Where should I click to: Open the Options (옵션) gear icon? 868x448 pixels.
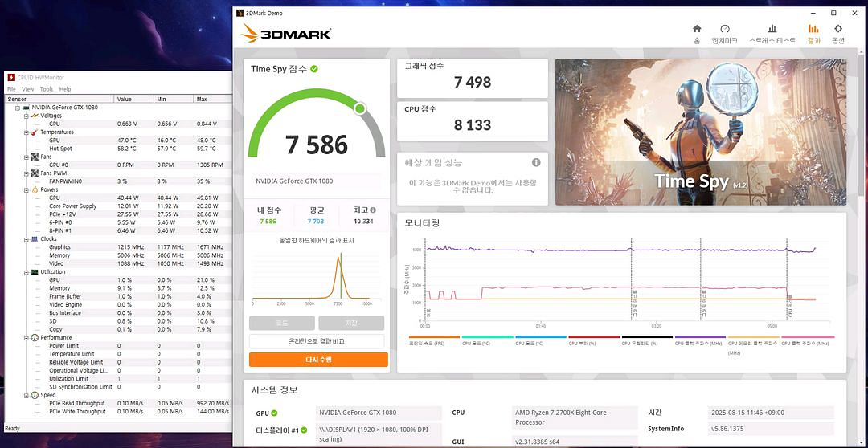pyautogui.click(x=838, y=29)
